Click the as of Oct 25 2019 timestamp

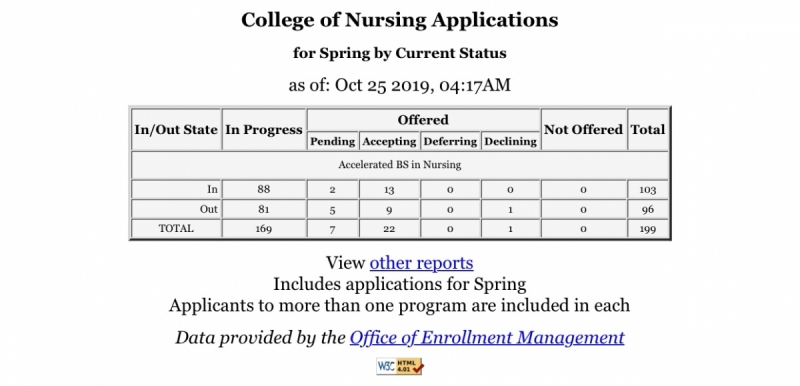399,85
